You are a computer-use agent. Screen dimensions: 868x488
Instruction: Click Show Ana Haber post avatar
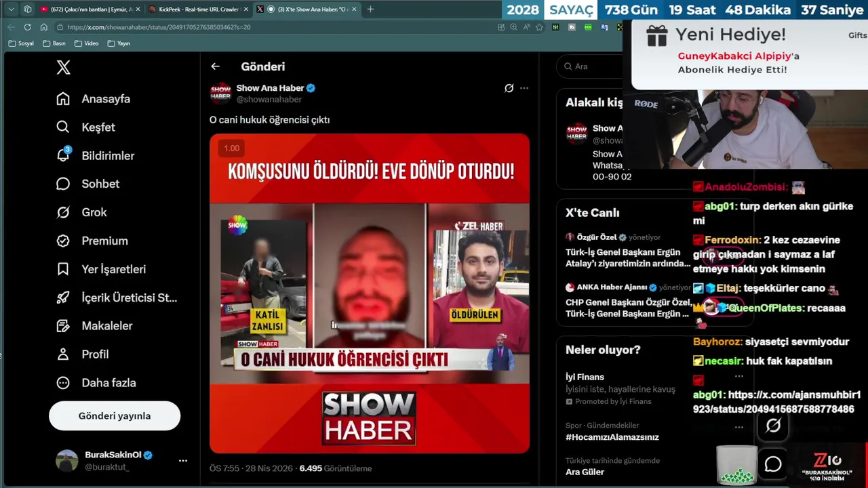click(x=220, y=93)
